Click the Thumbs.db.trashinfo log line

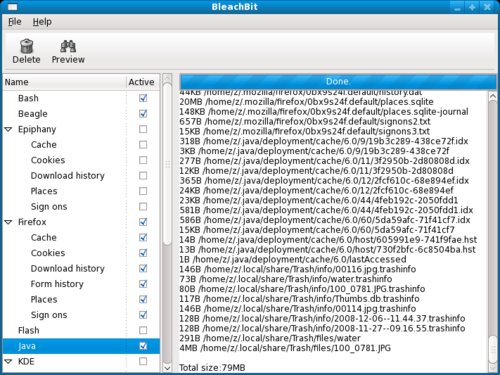pyautogui.click(x=299, y=299)
